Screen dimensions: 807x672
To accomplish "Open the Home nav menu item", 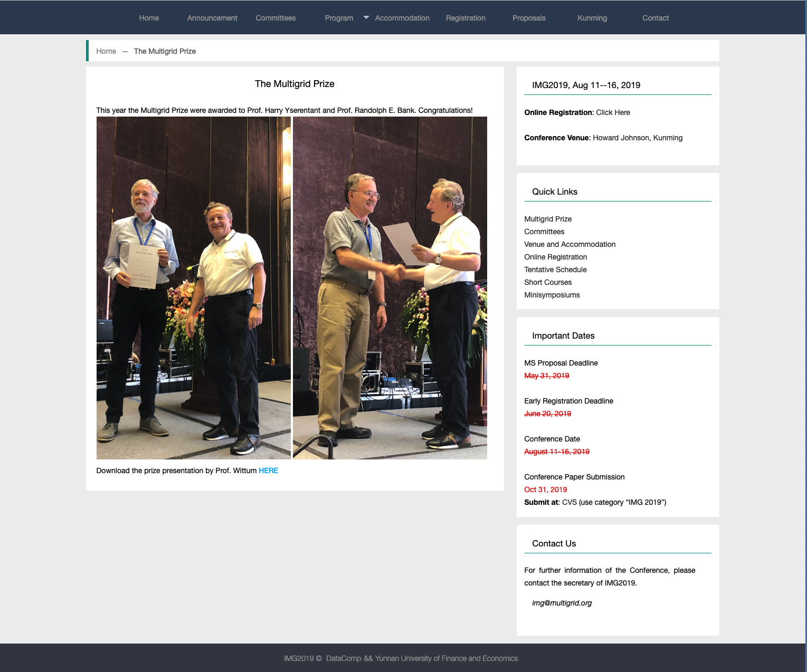I will 149,18.
